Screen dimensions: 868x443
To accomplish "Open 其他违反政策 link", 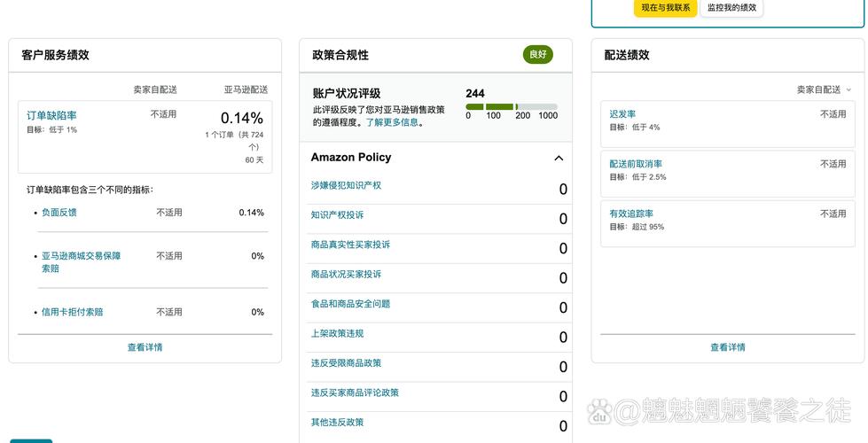I will (337, 422).
